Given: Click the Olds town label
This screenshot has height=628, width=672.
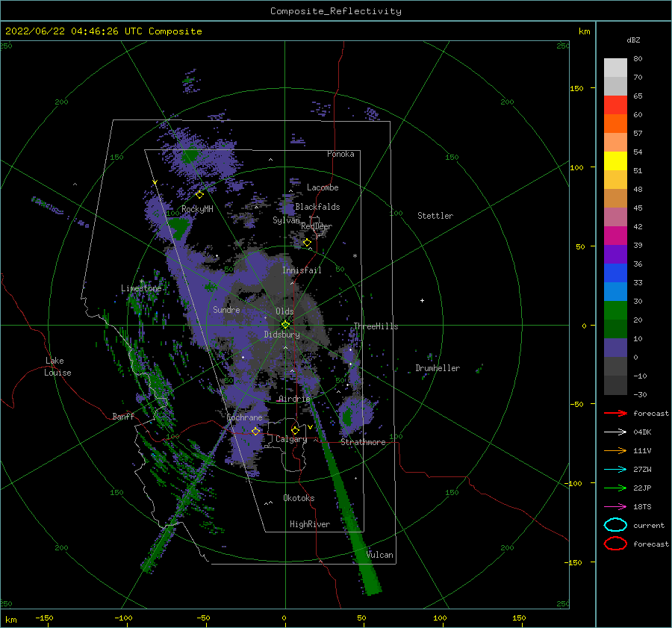Looking at the screenshot, I should coord(284,311).
